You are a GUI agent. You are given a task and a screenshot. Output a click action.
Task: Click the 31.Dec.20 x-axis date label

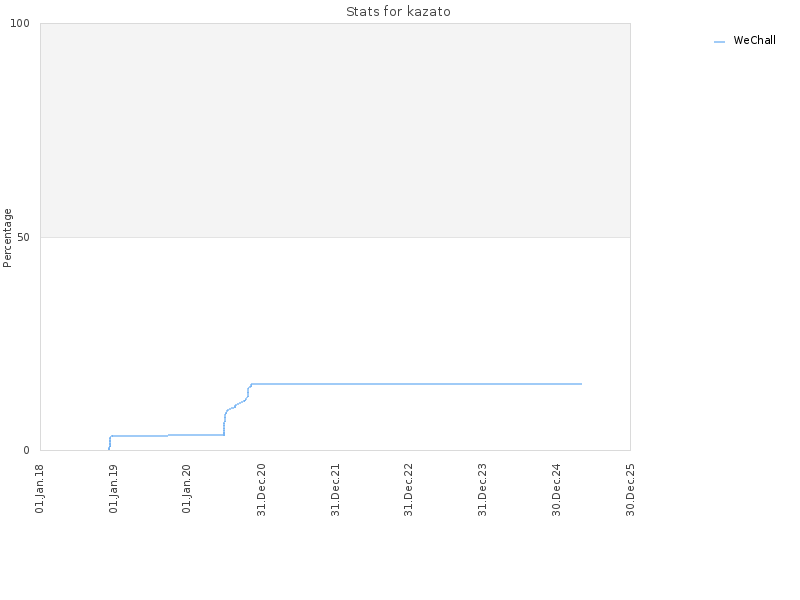coord(261,490)
